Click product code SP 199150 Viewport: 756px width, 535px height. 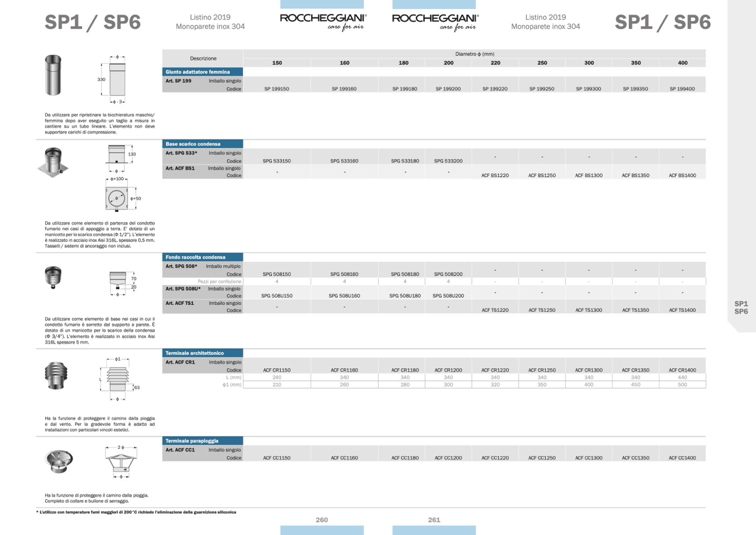click(277, 89)
